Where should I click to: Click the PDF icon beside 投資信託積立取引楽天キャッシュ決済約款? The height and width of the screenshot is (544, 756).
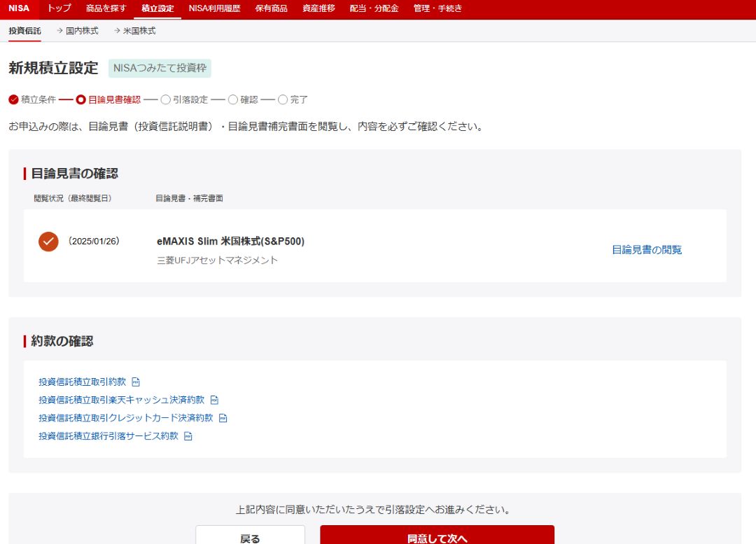click(213, 399)
